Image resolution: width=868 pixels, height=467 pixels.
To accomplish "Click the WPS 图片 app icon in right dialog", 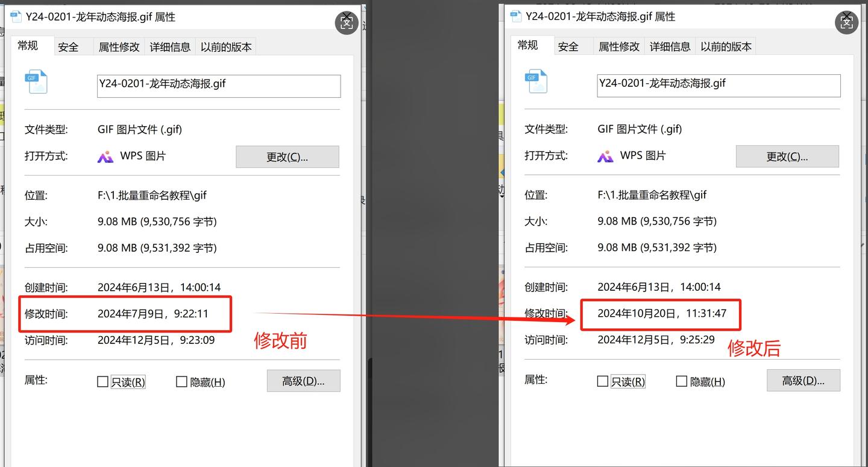I will tap(605, 156).
